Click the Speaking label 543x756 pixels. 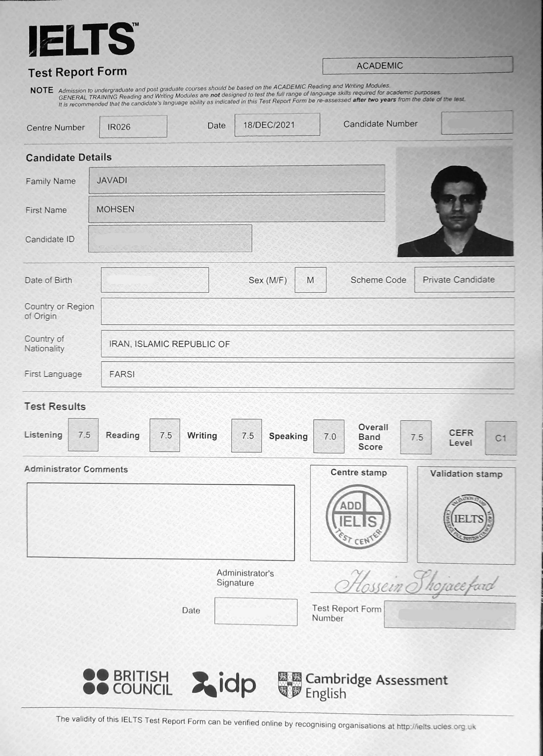[x=288, y=436]
